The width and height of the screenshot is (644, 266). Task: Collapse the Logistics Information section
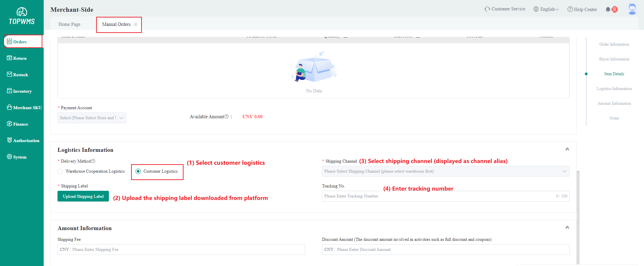[567, 149]
